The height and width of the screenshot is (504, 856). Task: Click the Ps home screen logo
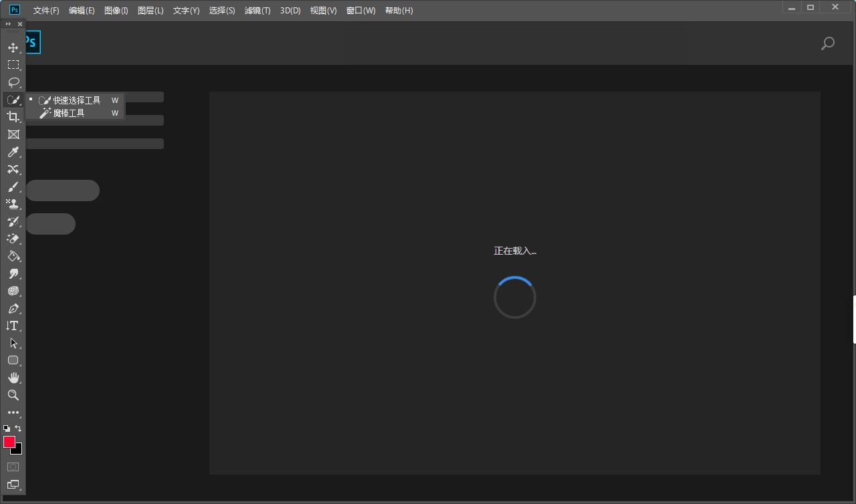[x=32, y=42]
